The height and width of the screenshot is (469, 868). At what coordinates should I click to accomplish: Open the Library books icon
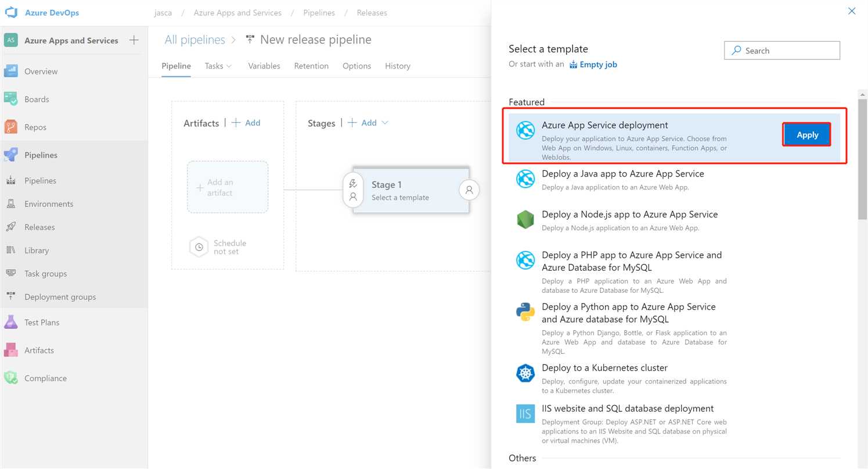[x=11, y=250]
